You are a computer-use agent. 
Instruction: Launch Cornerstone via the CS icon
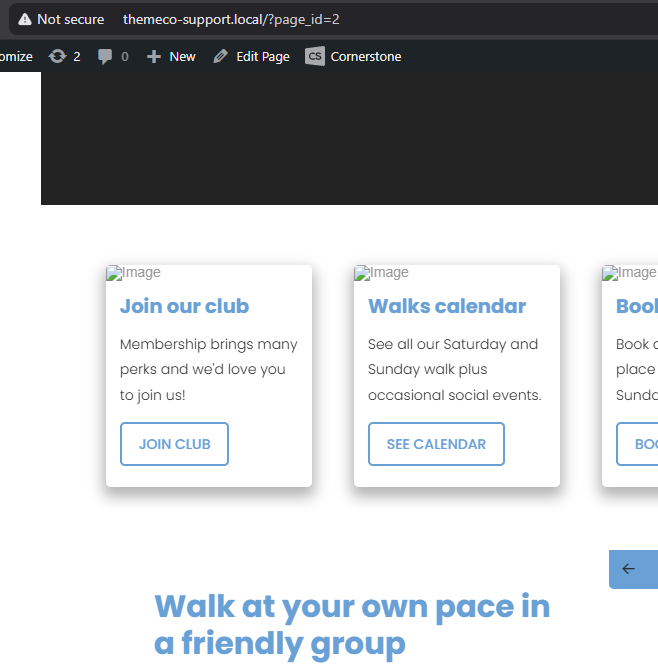click(x=315, y=56)
